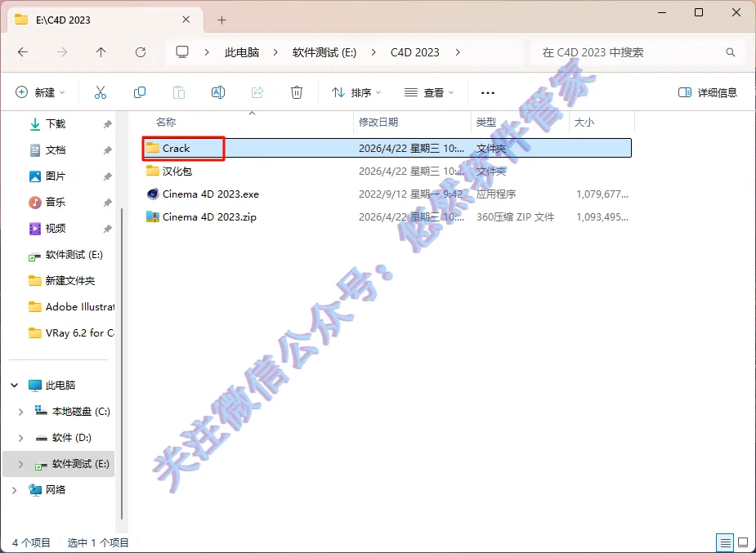Open 视频 in the sidebar
Viewport: 756px width, 553px height.
point(56,228)
